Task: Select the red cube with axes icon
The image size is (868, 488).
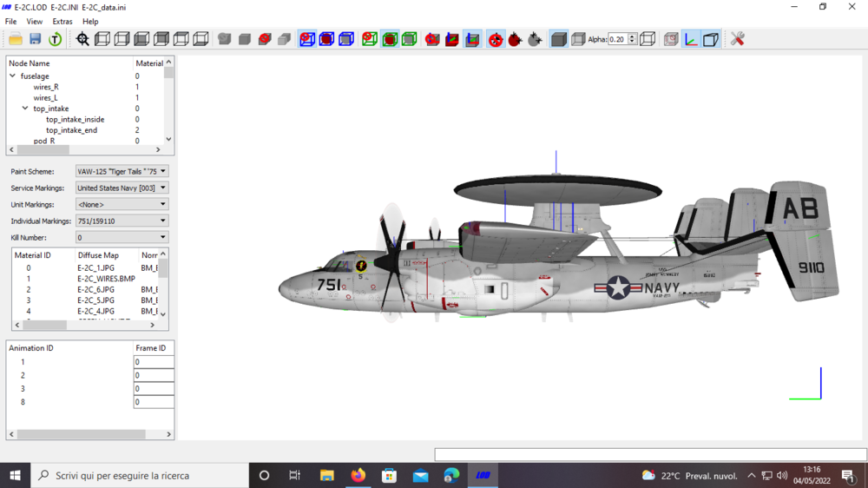Action: coord(452,39)
